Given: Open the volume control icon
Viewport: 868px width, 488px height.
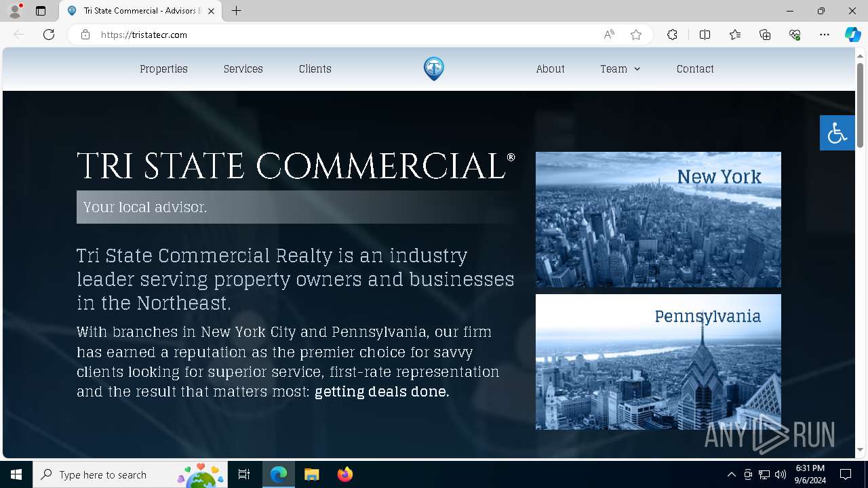Looking at the screenshot, I should click(781, 474).
